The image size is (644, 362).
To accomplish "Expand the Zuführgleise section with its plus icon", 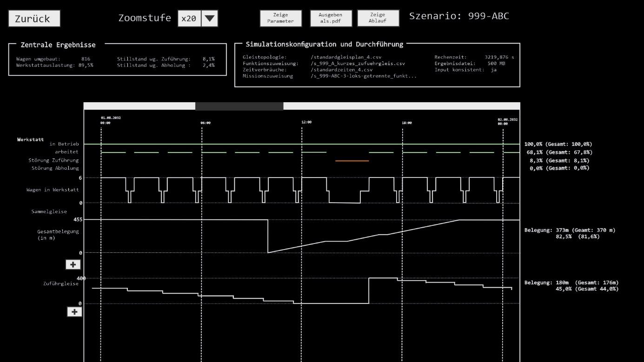I will 74,312.
